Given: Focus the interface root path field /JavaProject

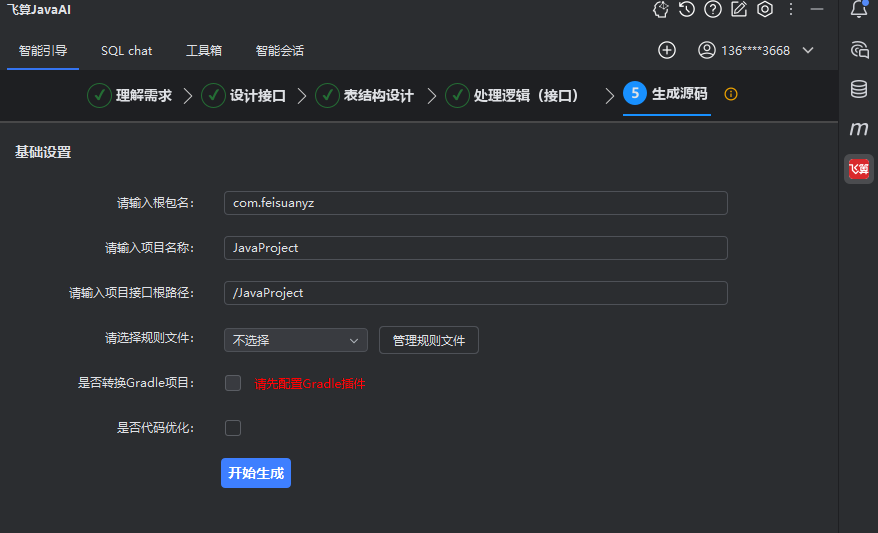Looking at the screenshot, I should click(476, 293).
